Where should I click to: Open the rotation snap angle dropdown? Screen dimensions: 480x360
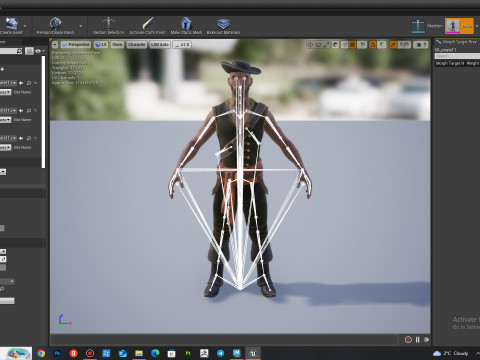382,45
